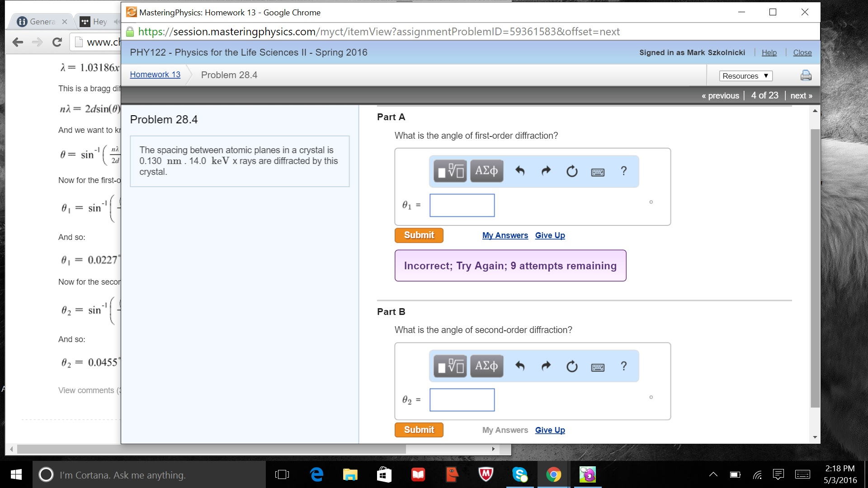
Task: Click the theta 1 answer input field
Action: point(462,206)
